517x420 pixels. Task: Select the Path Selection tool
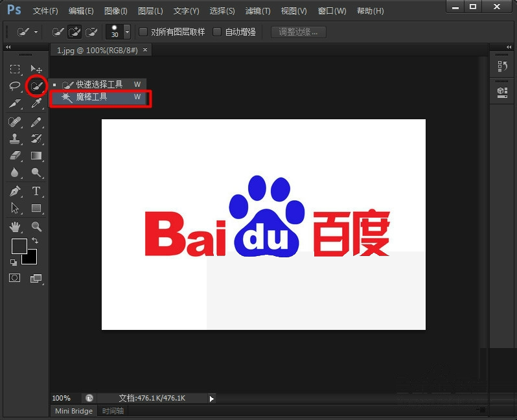pyautogui.click(x=15, y=208)
